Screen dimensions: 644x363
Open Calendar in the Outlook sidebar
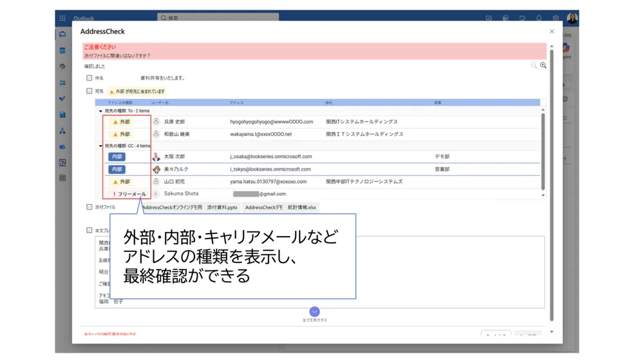62,50
